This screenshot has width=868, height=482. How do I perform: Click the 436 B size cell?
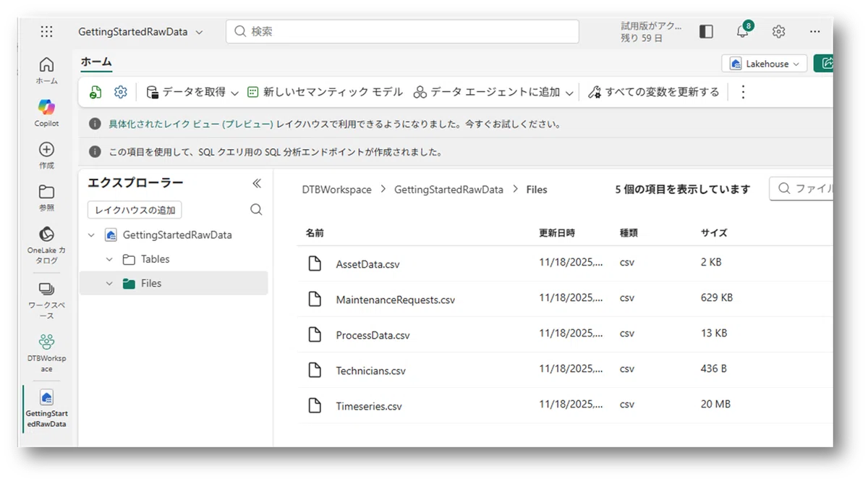pyautogui.click(x=713, y=368)
